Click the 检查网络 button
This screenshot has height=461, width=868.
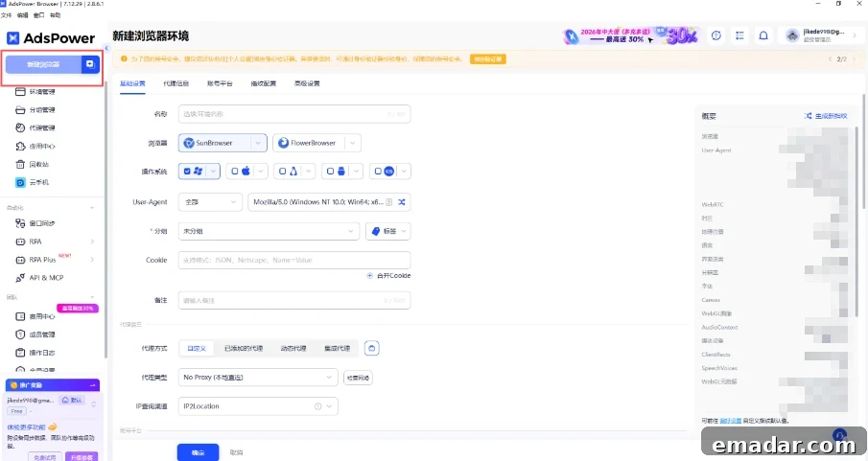(x=358, y=378)
